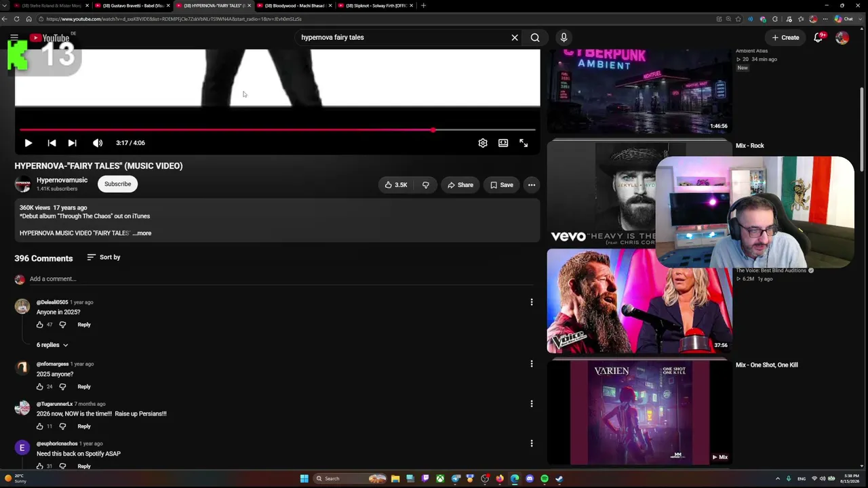Open the player settings gear
Image resolution: width=868 pixels, height=488 pixels.
click(x=483, y=143)
